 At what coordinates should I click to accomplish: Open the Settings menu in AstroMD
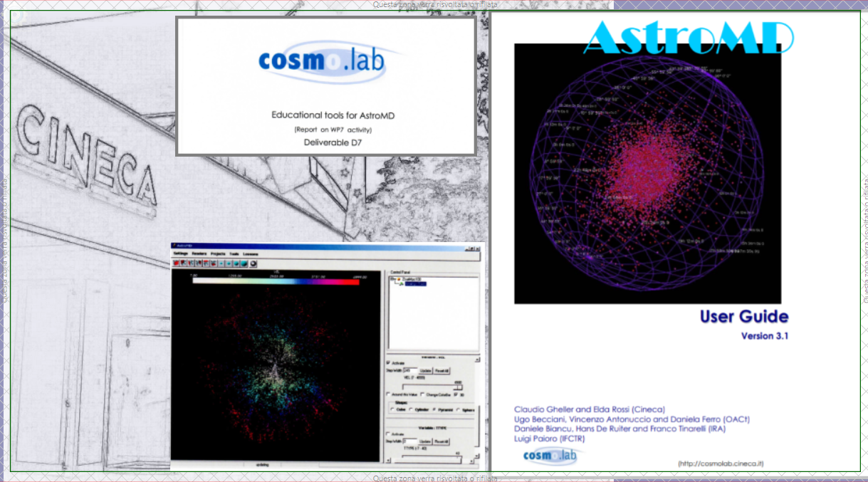pyautogui.click(x=181, y=254)
